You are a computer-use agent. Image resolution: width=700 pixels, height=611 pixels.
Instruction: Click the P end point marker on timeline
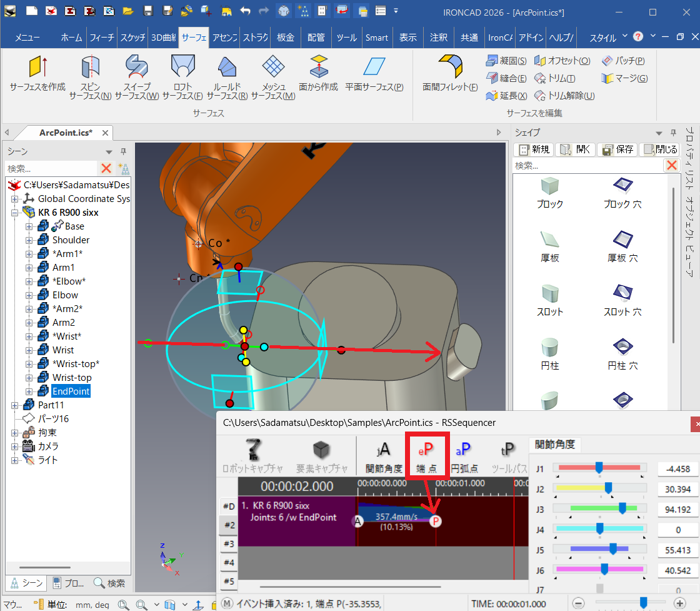(435, 521)
